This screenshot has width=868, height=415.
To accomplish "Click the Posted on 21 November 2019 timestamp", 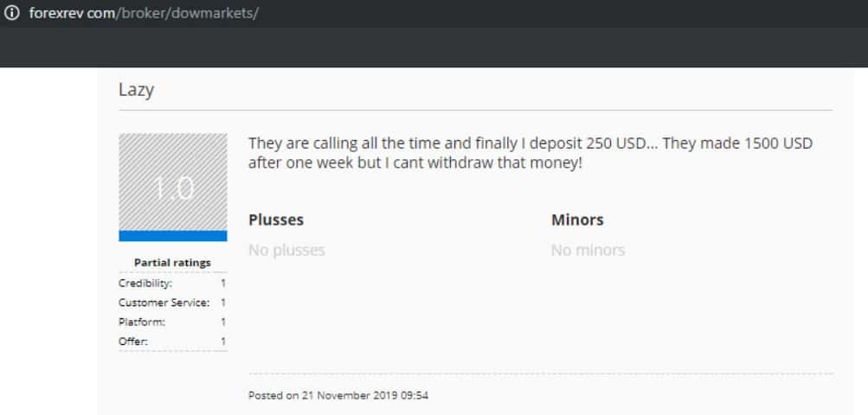I will 338,396.
